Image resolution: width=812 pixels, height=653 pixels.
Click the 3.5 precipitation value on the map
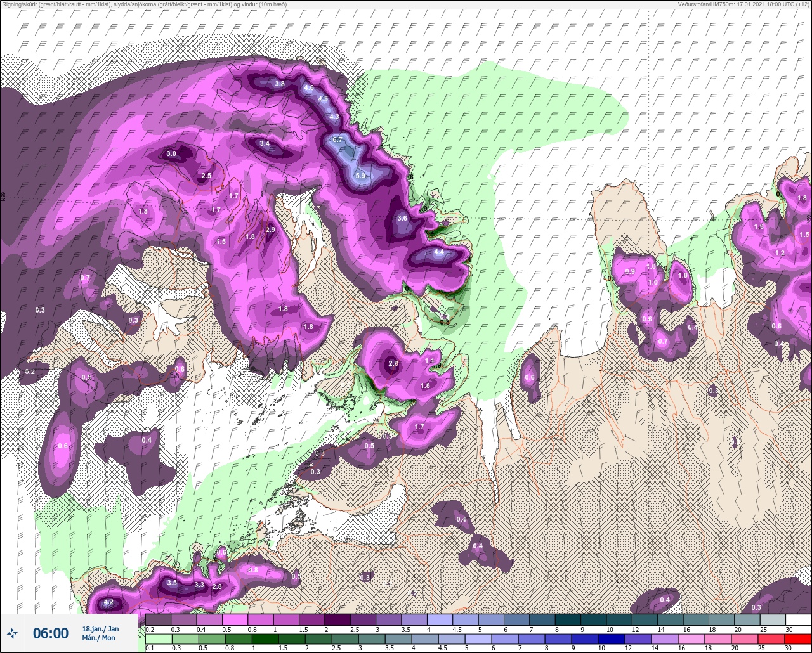172,583
